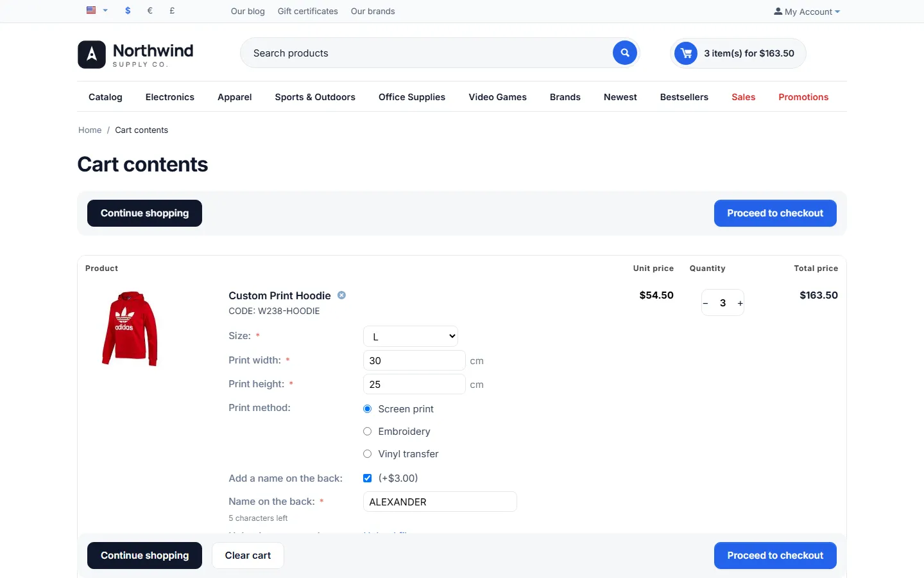The height and width of the screenshot is (578, 924).
Task: Choose Vinyl transfer print method
Action: (368, 454)
